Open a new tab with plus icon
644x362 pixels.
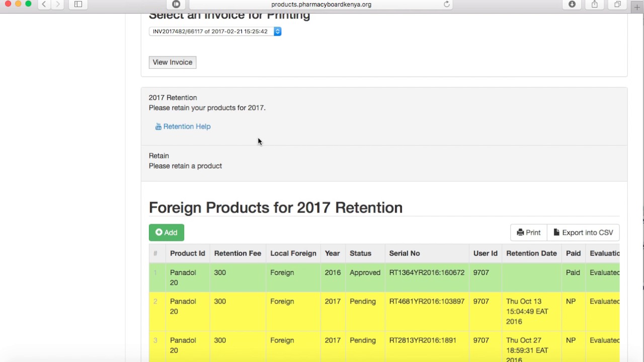click(x=637, y=7)
